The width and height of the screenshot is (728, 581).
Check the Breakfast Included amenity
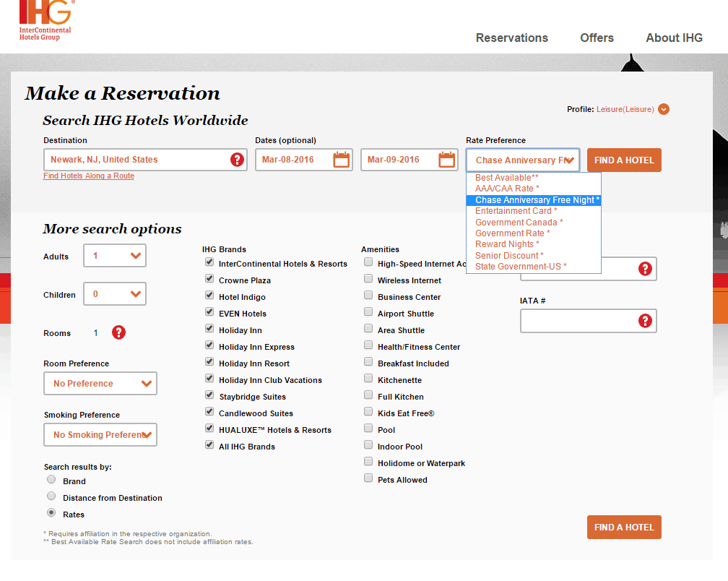point(368,362)
